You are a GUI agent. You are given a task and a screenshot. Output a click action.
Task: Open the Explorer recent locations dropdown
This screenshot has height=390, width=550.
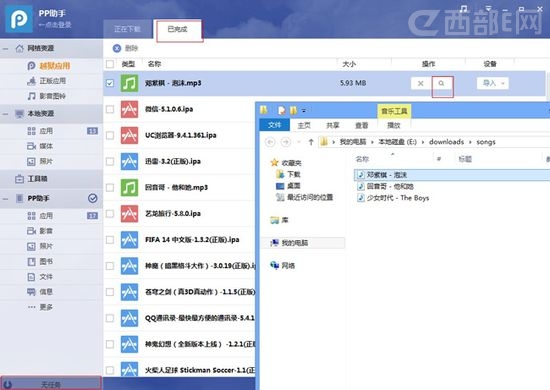(299, 142)
